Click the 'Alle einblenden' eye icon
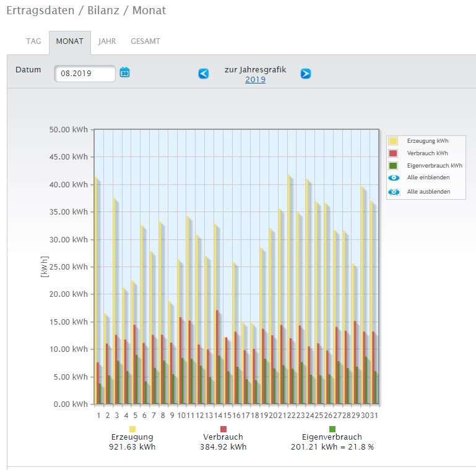This screenshot has height=470, width=476. (x=394, y=177)
